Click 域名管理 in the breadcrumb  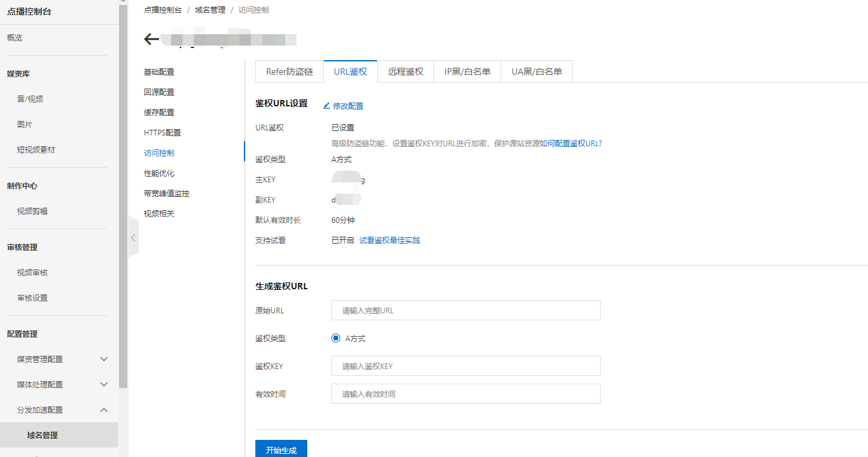coord(210,10)
